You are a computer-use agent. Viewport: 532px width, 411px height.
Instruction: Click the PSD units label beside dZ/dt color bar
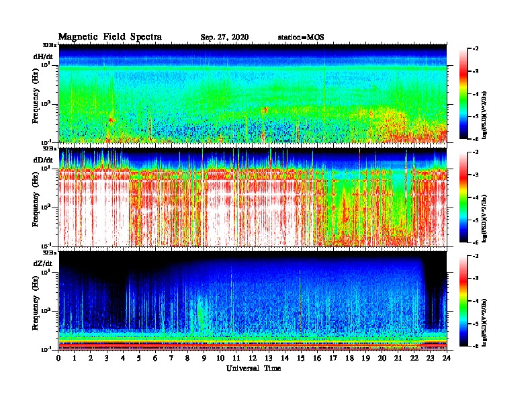tap(485, 322)
